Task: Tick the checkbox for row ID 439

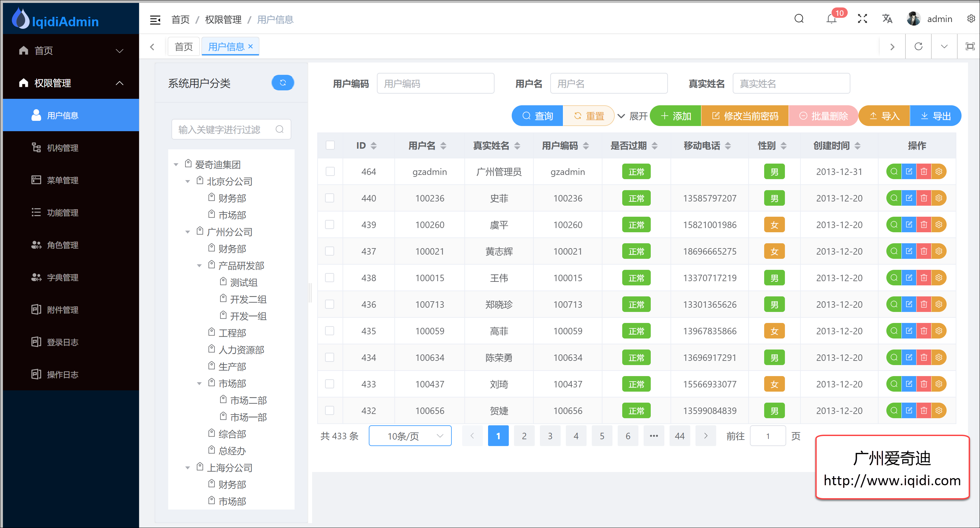Action: (330, 225)
